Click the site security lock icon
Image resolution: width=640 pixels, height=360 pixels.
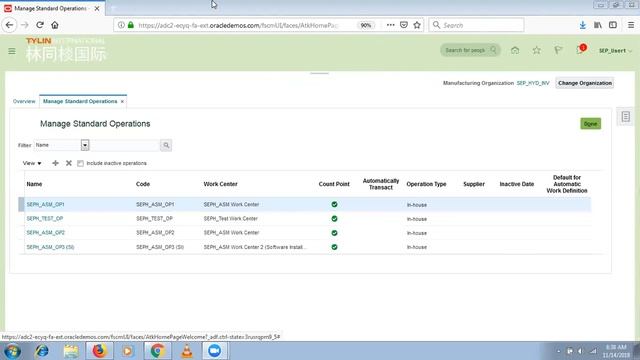click(x=131, y=25)
